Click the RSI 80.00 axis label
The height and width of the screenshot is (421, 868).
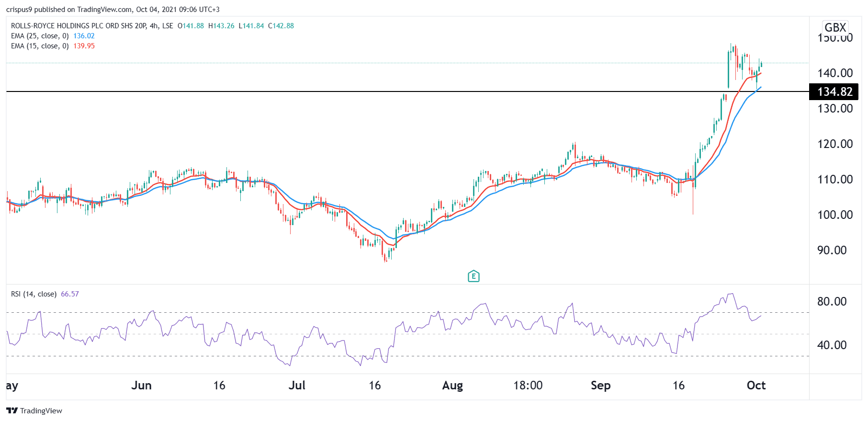[x=832, y=302]
